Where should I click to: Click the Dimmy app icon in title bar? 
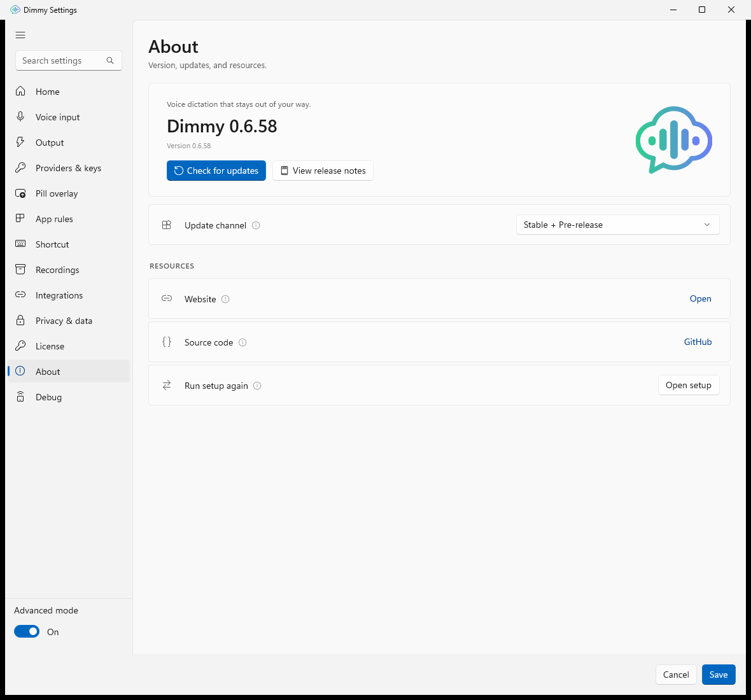[x=15, y=10]
